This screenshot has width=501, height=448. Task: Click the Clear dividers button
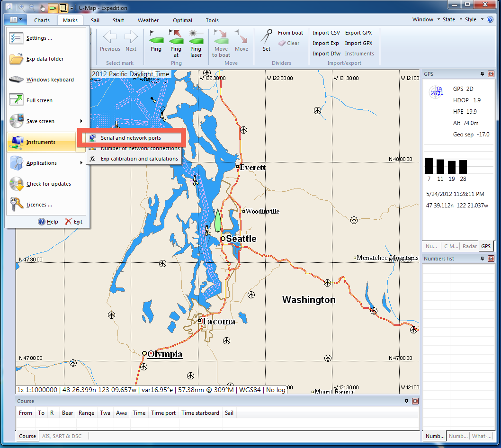[289, 43]
